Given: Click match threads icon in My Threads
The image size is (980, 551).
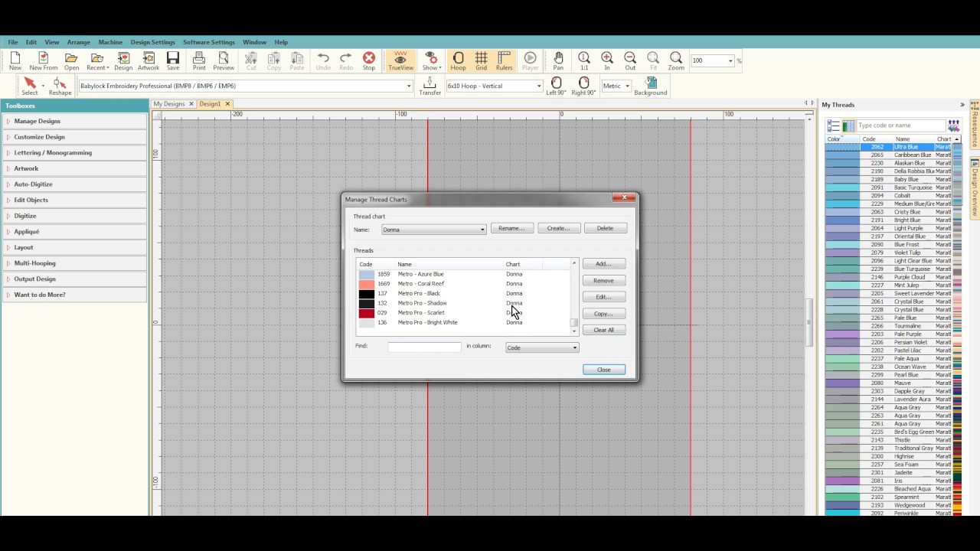Looking at the screenshot, I should [954, 126].
